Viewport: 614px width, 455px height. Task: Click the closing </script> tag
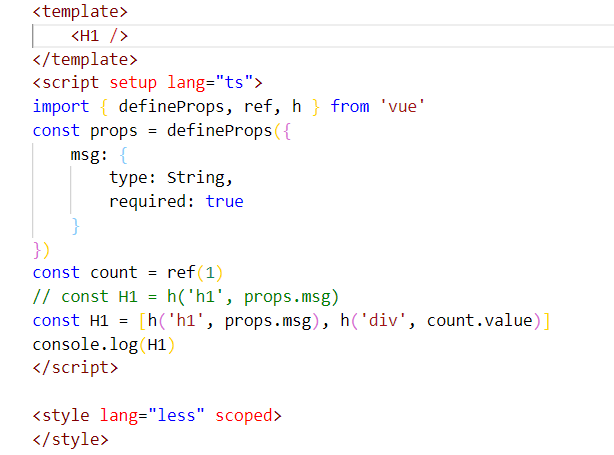75,368
